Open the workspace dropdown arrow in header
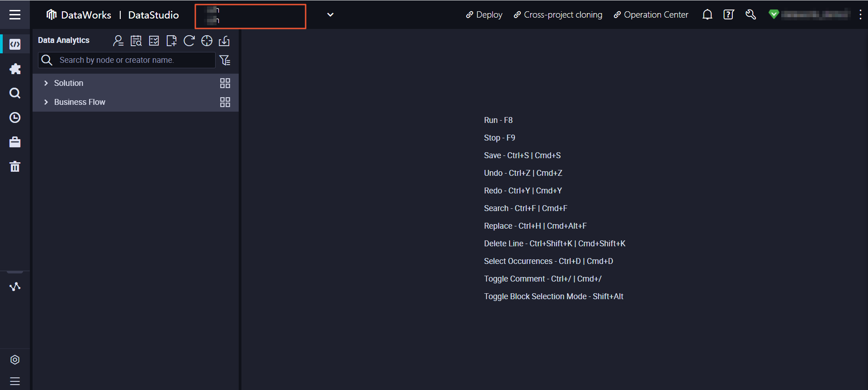This screenshot has height=390, width=868. [330, 15]
